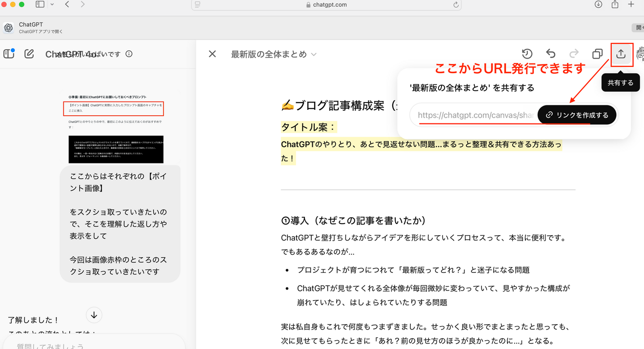Click the bullet "ChatGPTが見せてくれる全体像が毎回微妙に"
Screen dimensions: 644x349
(x=433, y=295)
